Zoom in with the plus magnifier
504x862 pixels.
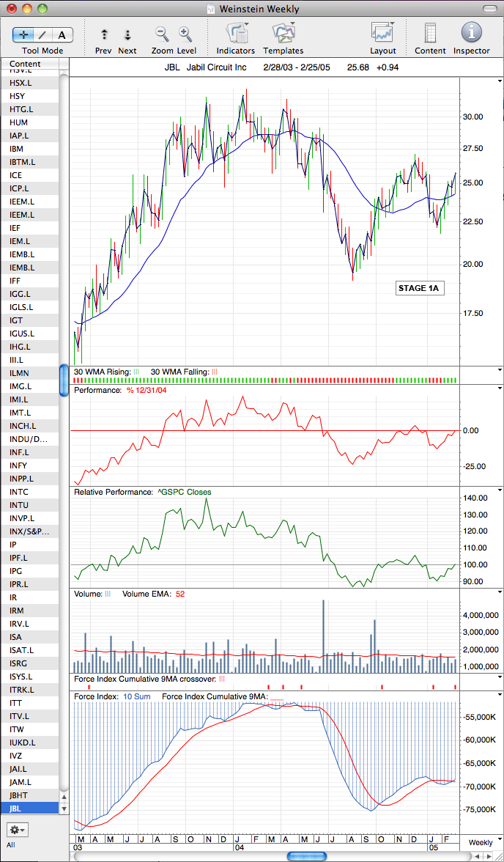click(x=185, y=34)
